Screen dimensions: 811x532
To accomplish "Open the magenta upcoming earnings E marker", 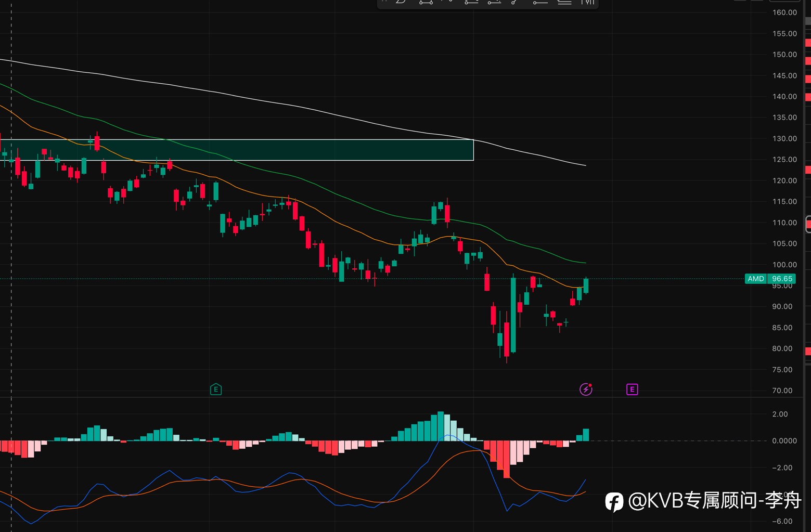I will 632,389.
